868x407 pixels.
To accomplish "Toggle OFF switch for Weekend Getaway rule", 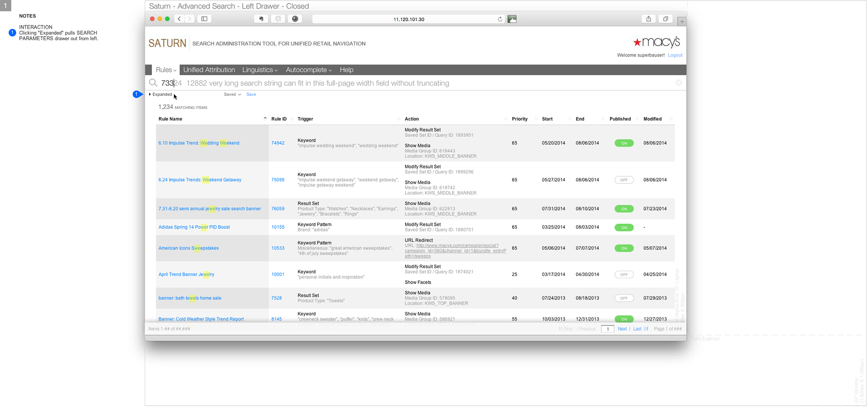I will (x=624, y=180).
